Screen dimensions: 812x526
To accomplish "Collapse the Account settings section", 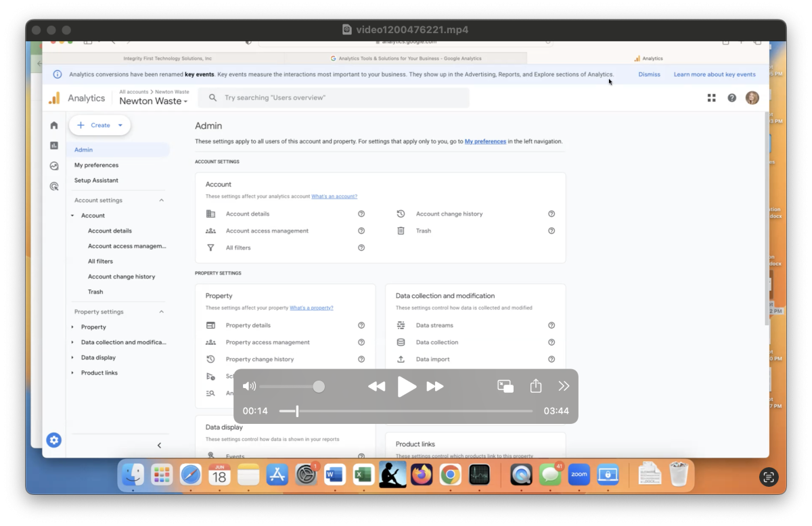I will (x=161, y=199).
